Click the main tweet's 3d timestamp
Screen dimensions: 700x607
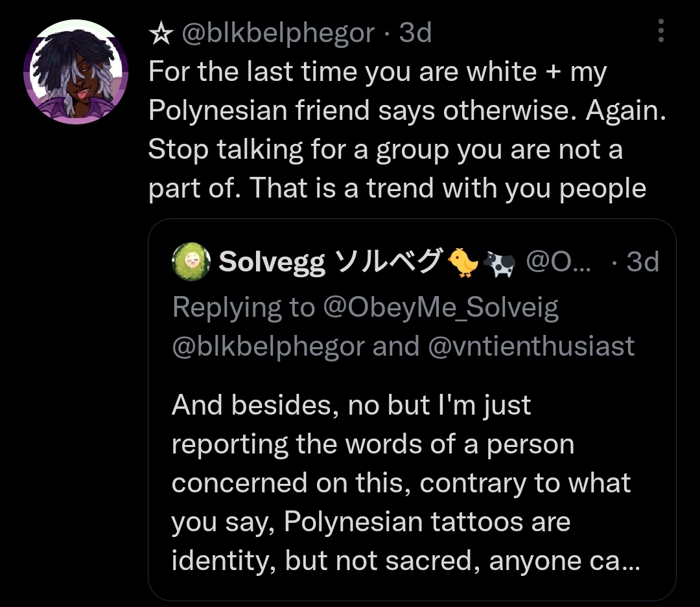point(415,32)
